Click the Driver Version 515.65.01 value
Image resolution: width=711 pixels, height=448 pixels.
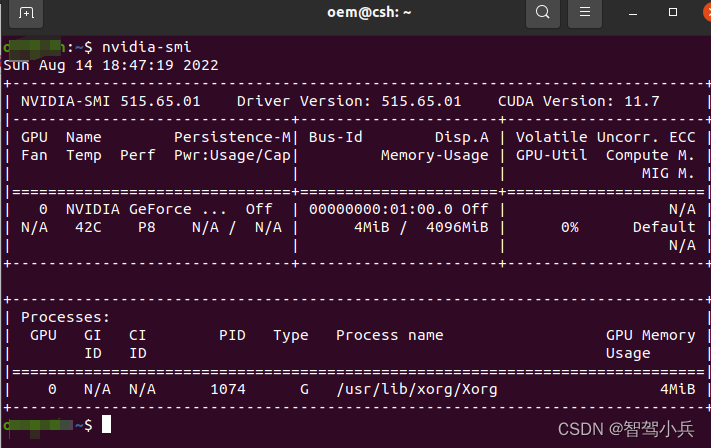click(421, 101)
